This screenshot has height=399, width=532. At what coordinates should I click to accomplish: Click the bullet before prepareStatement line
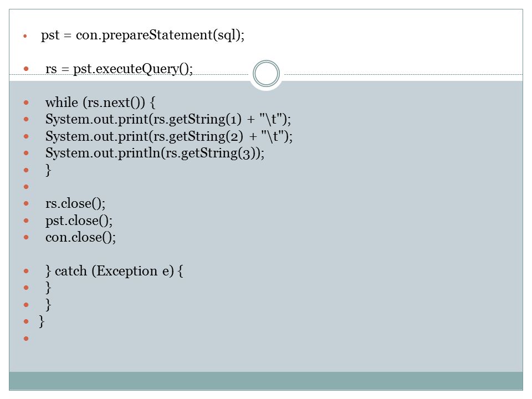(x=25, y=36)
